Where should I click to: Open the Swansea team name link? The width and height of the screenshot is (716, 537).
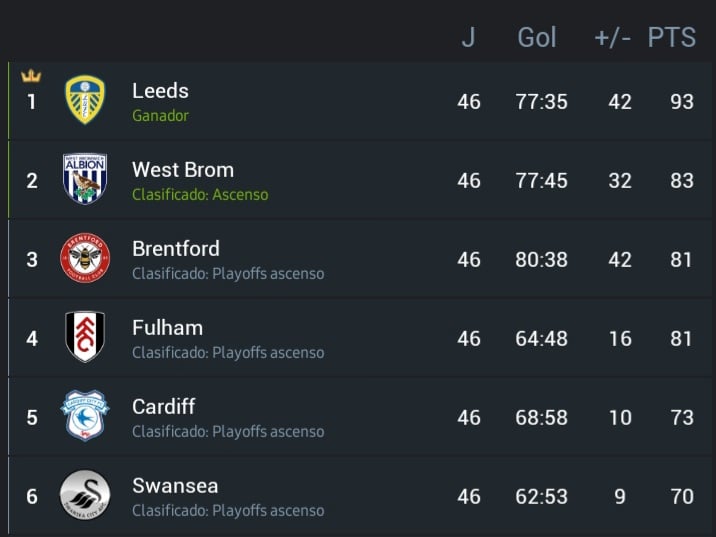[x=175, y=485]
